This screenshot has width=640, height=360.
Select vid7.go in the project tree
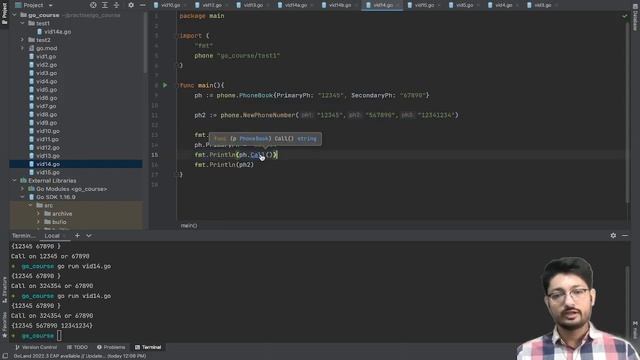46,106
